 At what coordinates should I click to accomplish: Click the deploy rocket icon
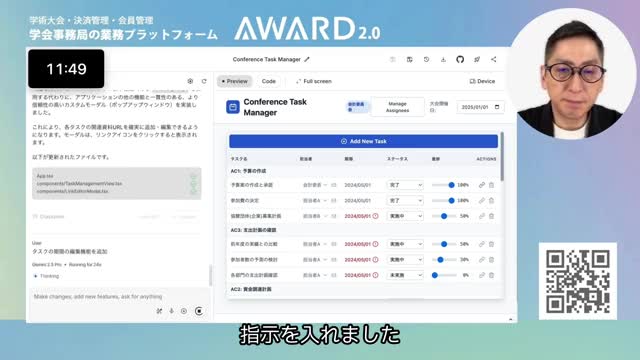pyautogui.click(x=477, y=60)
